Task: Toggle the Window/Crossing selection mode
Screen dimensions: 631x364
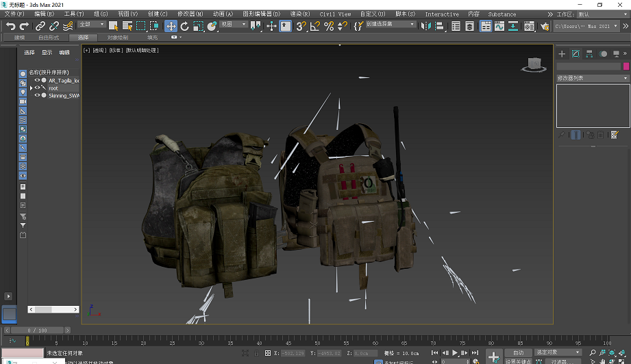Action: [x=155, y=26]
